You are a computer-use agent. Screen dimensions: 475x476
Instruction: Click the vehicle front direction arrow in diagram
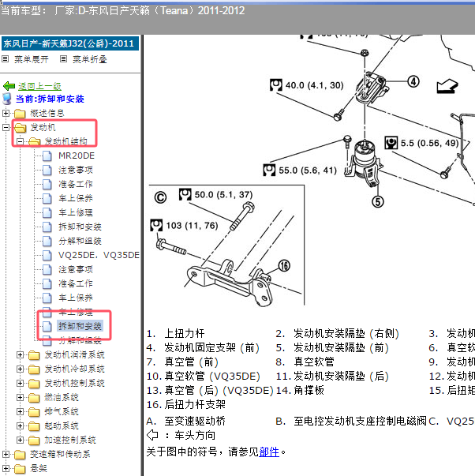(x=447, y=86)
